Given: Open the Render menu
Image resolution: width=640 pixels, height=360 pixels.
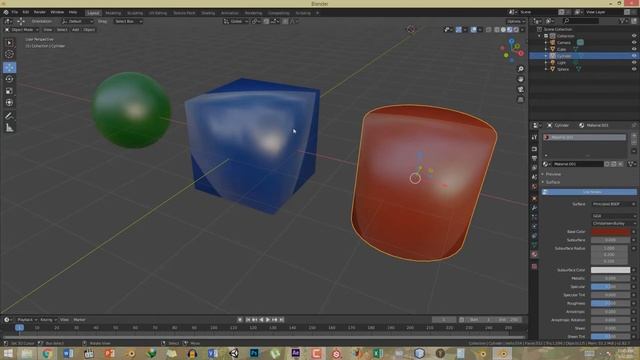Looking at the screenshot, I should (40, 12).
